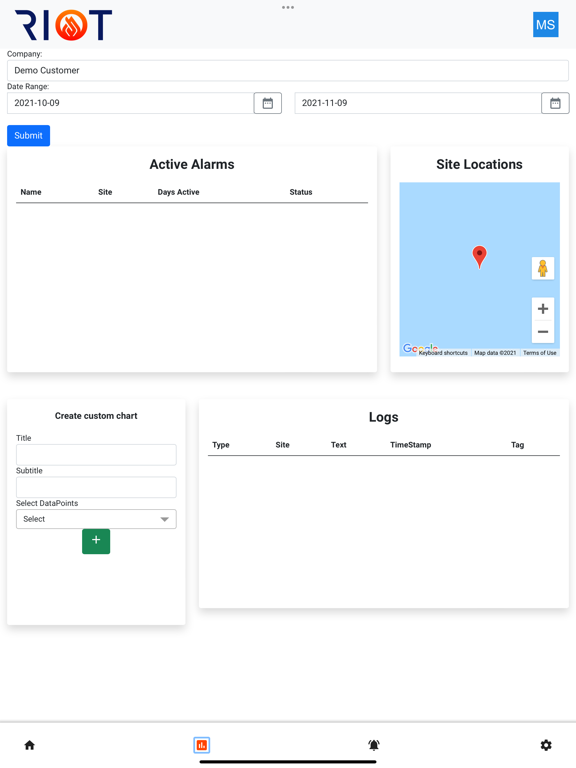
Task: Select the chart dashboard icon in bottom bar
Action: [201, 745]
